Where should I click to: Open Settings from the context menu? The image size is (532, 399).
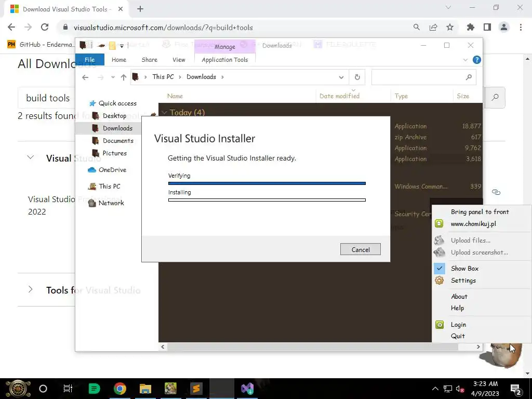click(463, 281)
